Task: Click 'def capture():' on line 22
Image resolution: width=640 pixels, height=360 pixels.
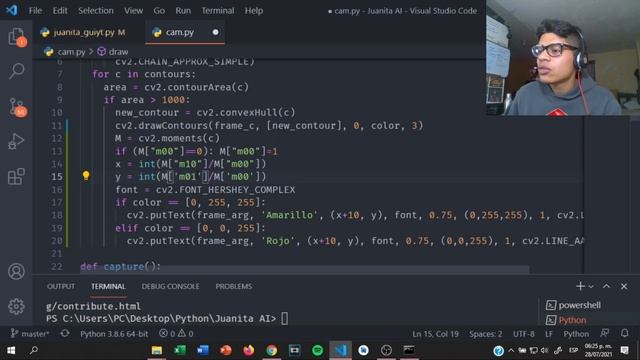Action: pyautogui.click(x=120, y=267)
